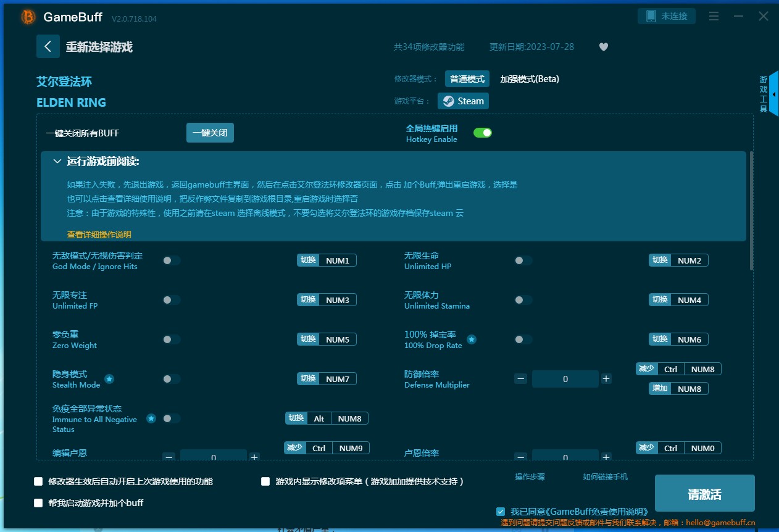
Task: Decrease Defense Multiplier with minus button
Action: pos(520,379)
